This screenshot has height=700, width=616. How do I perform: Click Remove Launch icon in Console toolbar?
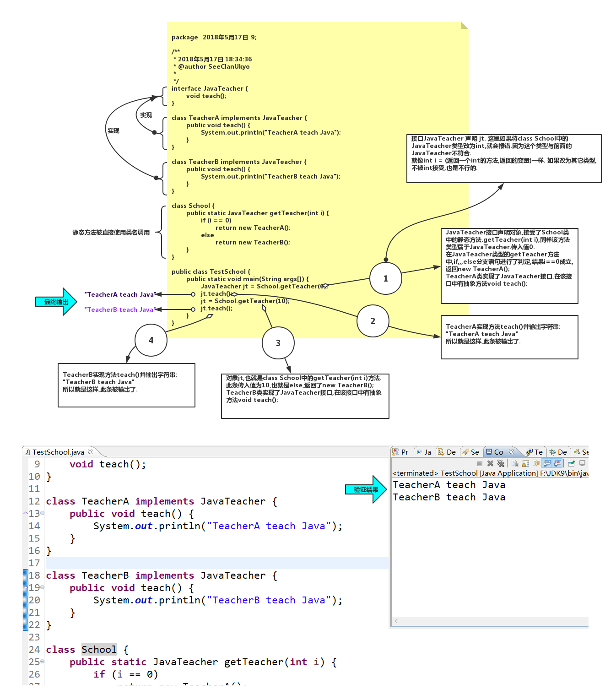click(x=490, y=463)
